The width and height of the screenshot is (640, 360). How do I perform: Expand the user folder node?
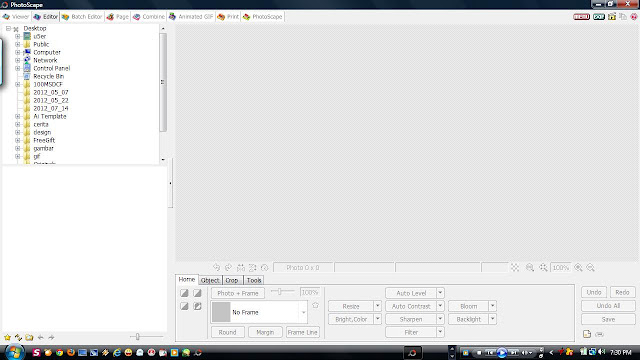click(x=18, y=36)
